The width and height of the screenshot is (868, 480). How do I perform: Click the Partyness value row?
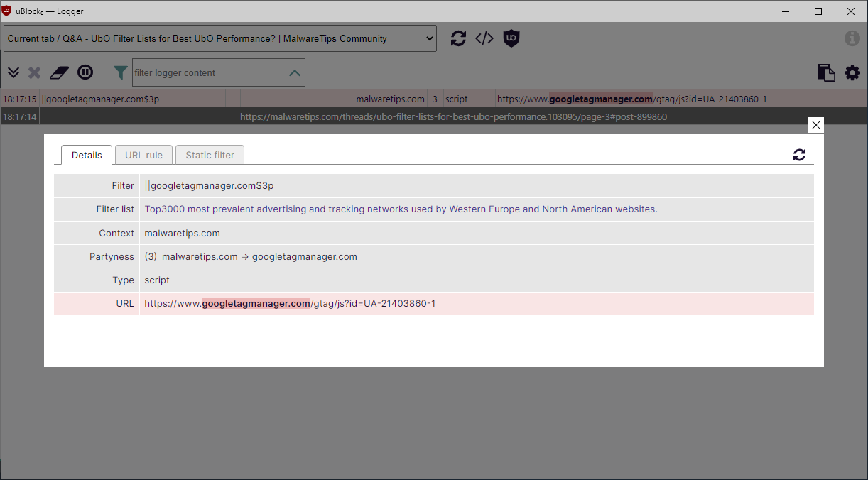pyautogui.click(x=477, y=256)
